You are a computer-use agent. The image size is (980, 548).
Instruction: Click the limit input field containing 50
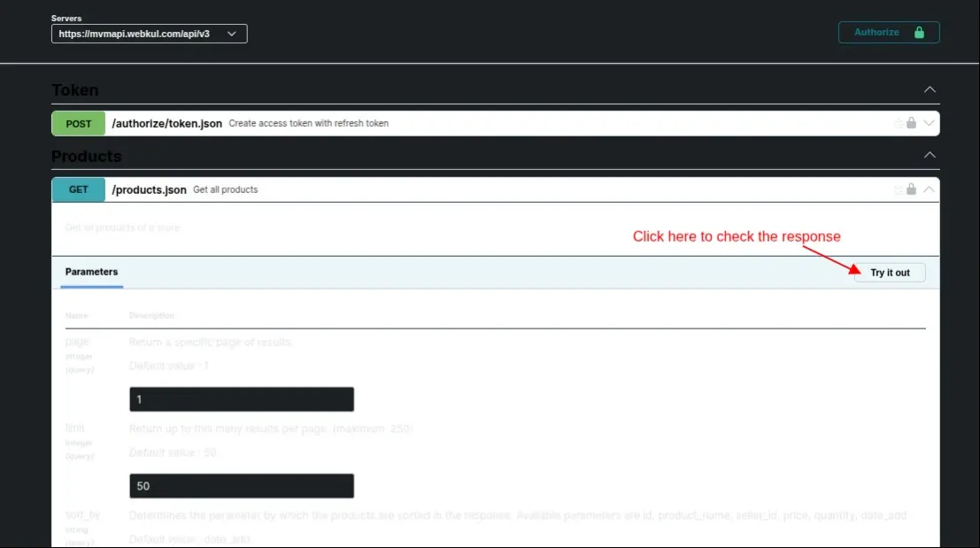[242, 486]
